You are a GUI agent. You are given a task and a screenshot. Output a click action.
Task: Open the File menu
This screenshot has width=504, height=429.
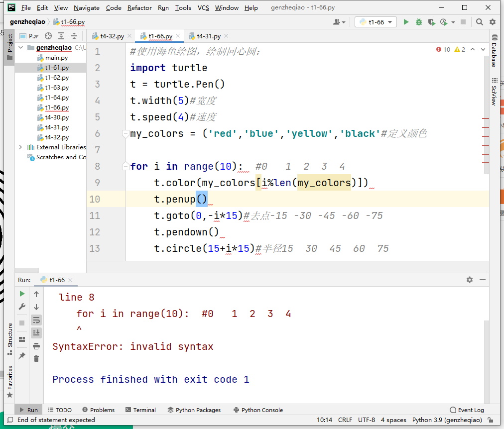click(26, 7)
